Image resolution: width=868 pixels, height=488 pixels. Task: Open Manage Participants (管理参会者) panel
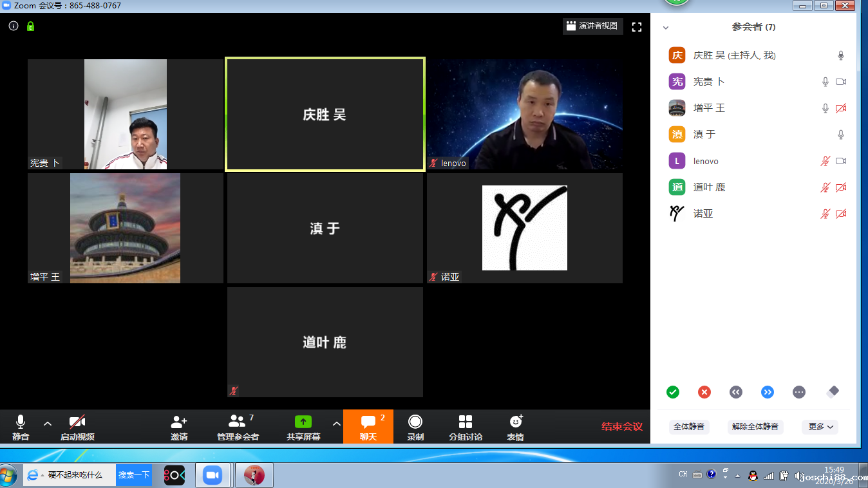[238, 422]
